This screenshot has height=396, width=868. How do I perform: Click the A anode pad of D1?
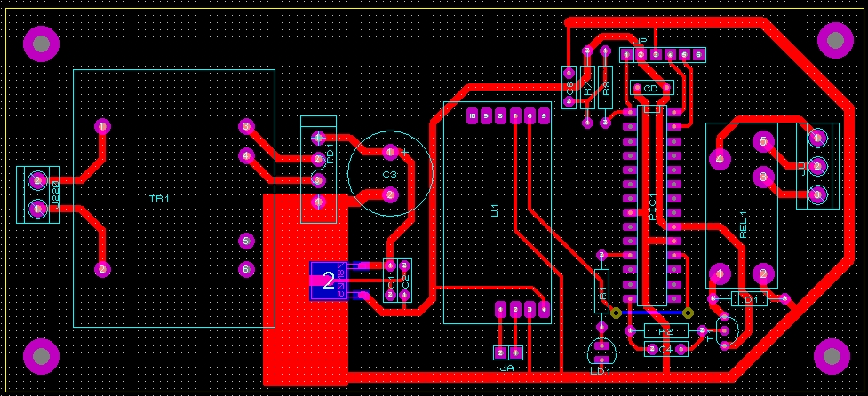pyautogui.click(x=784, y=298)
